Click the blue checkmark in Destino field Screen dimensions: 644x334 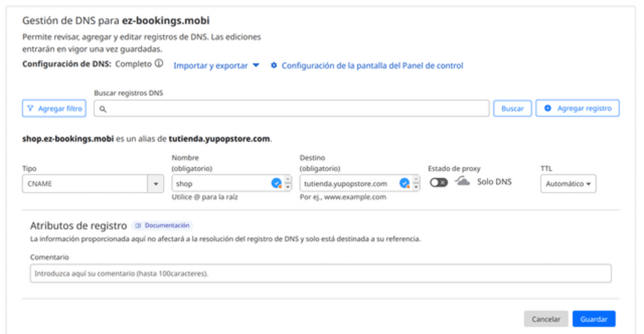pos(404,183)
